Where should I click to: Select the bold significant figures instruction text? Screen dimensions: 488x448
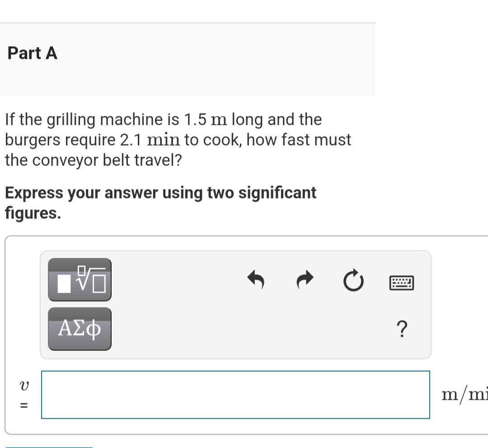pyautogui.click(x=160, y=203)
